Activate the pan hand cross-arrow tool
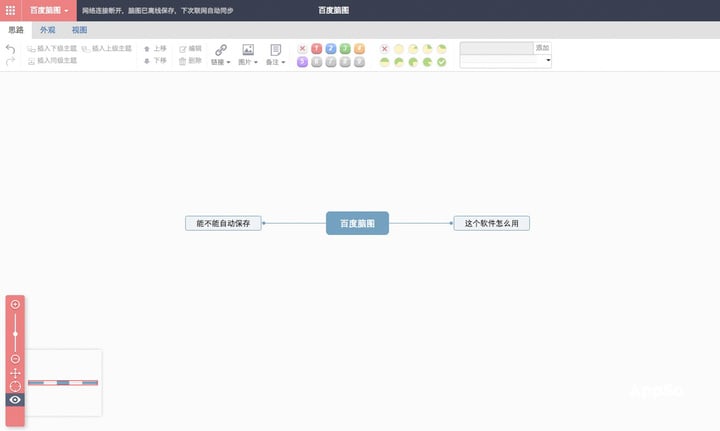The image size is (720, 431). (x=15, y=373)
